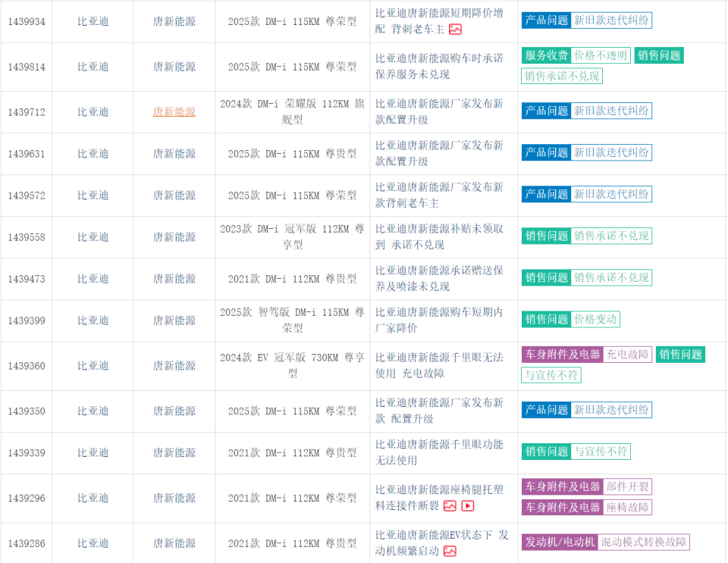Click the 充电故障 tag in row 1439360
The image size is (728, 563).
[627, 355]
